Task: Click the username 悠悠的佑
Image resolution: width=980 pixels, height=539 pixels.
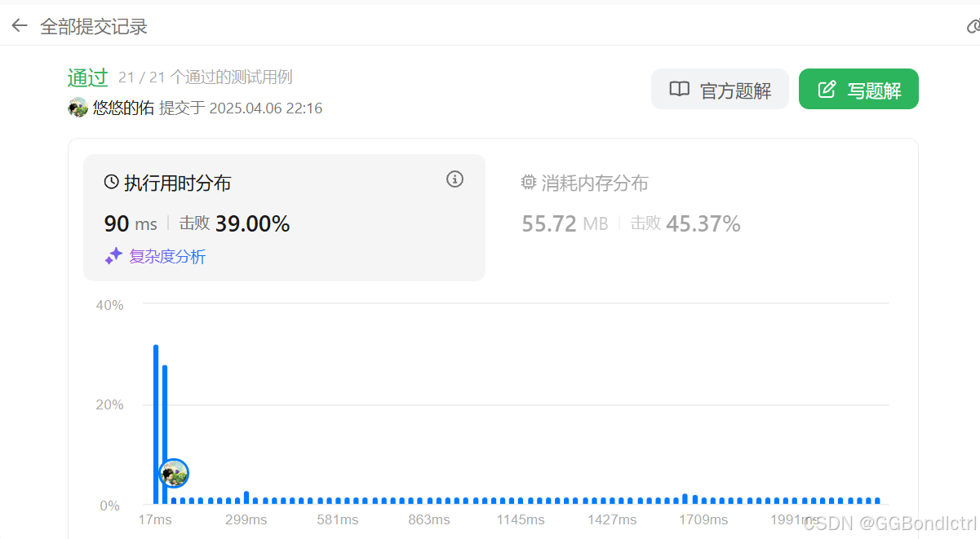Action: pyautogui.click(x=122, y=107)
